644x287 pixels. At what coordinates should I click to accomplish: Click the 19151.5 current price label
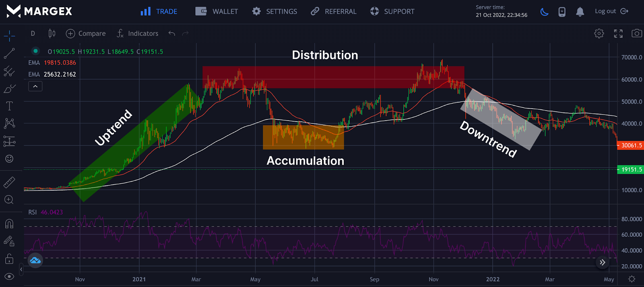[x=631, y=170]
